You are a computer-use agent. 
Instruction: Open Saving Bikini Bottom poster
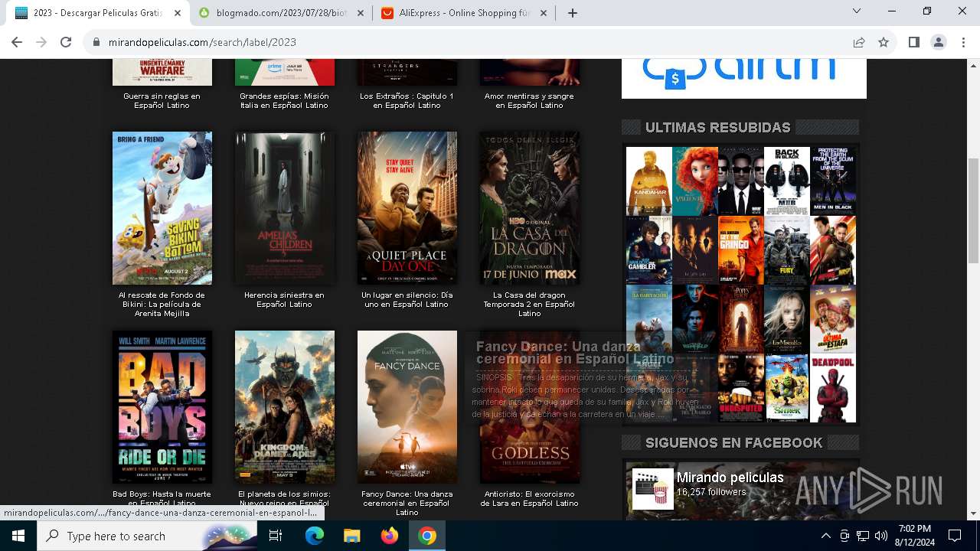point(162,208)
